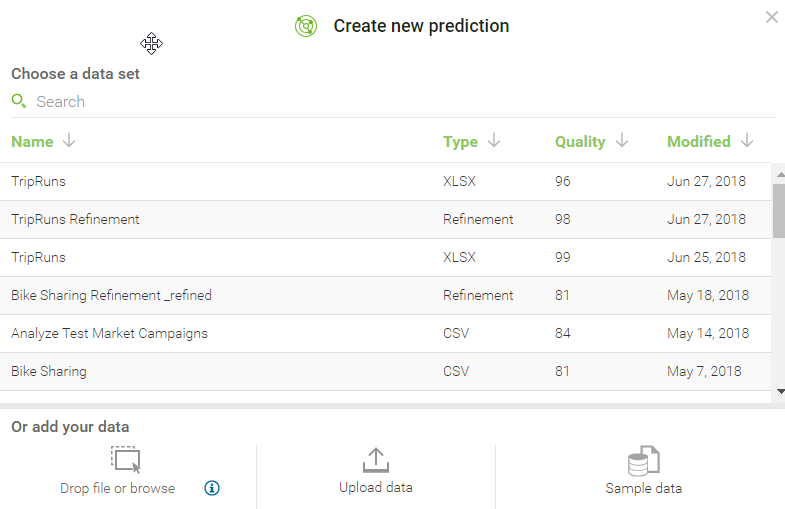The width and height of the screenshot is (785, 509).
Task: Sort data sets by Name arrow
Action: pyautogui.click(x=69, y=141)
